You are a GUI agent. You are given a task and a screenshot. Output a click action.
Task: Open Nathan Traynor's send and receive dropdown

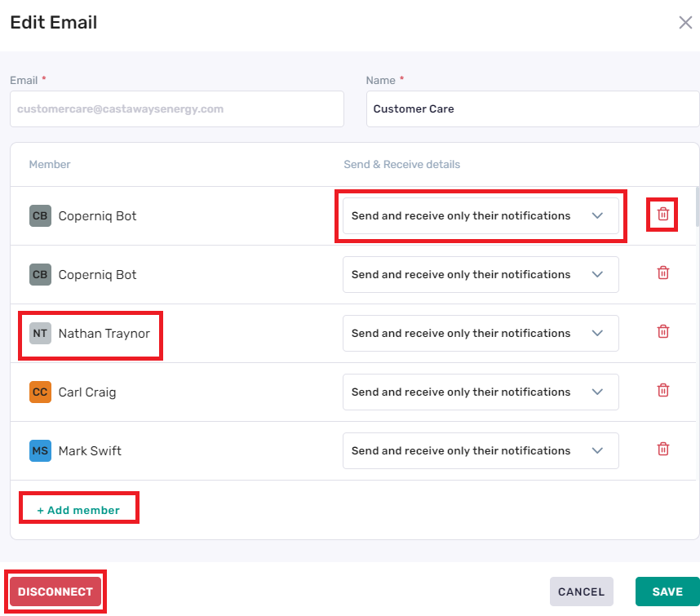481,334
